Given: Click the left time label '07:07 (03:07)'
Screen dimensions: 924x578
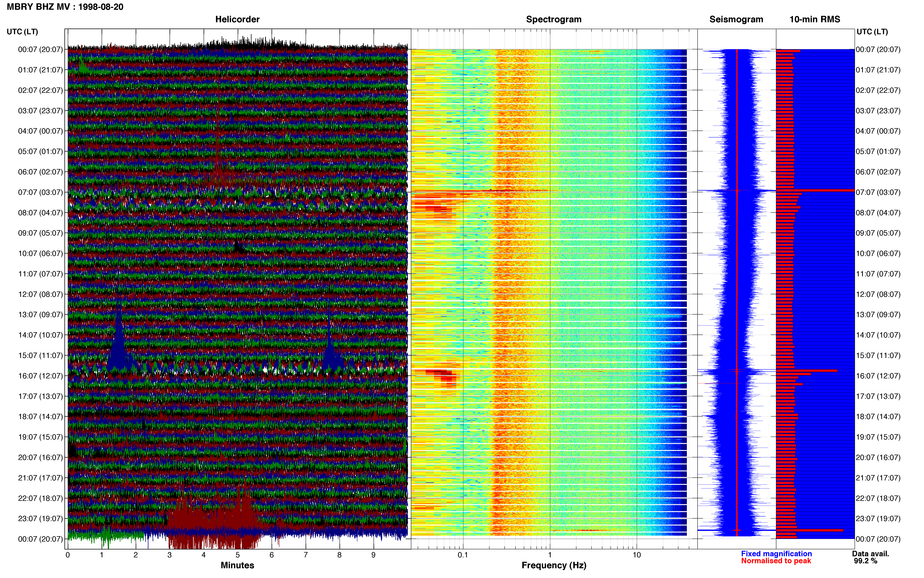Looking at the screenshot, I should [x=40, y=192].
